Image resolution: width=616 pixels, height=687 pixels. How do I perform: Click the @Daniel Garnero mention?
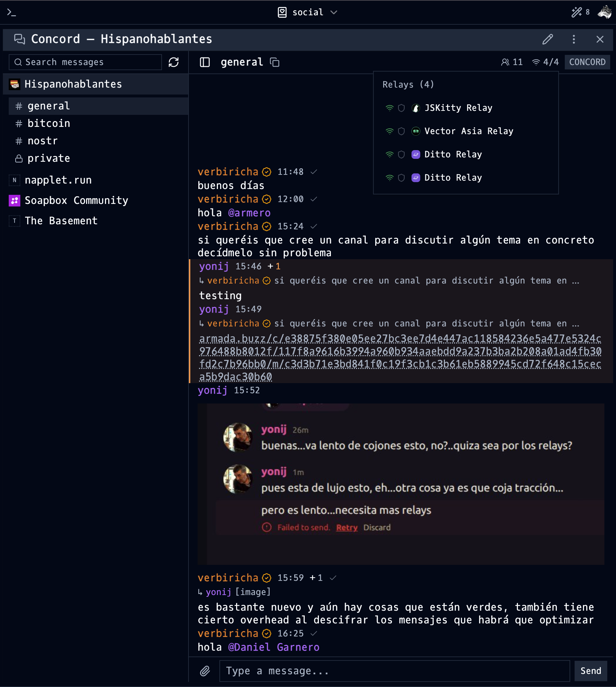coord(273,647)
